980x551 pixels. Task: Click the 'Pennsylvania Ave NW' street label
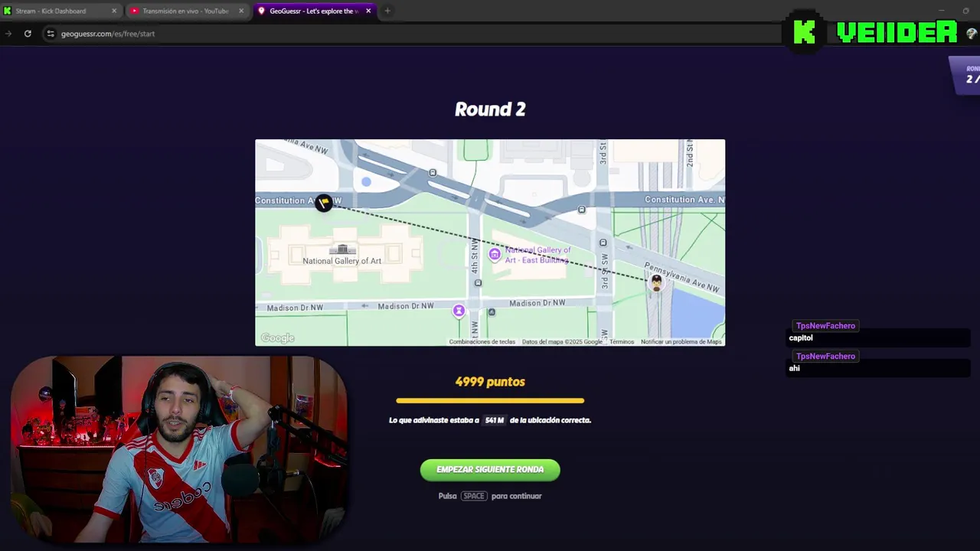point(682,277)
